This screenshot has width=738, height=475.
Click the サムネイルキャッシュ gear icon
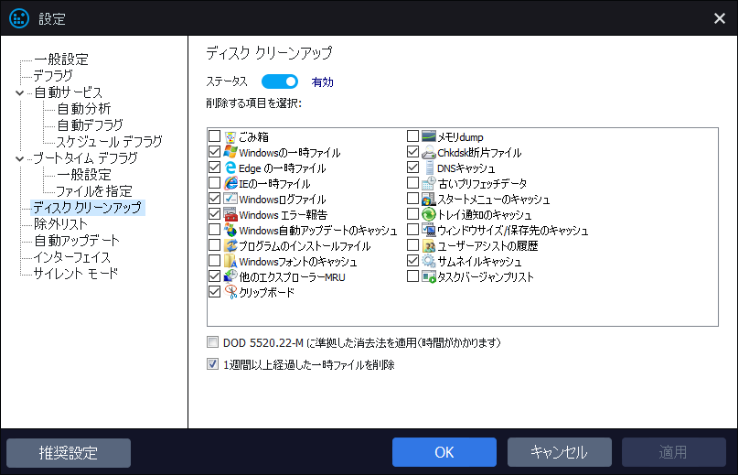tap(429, 261)
